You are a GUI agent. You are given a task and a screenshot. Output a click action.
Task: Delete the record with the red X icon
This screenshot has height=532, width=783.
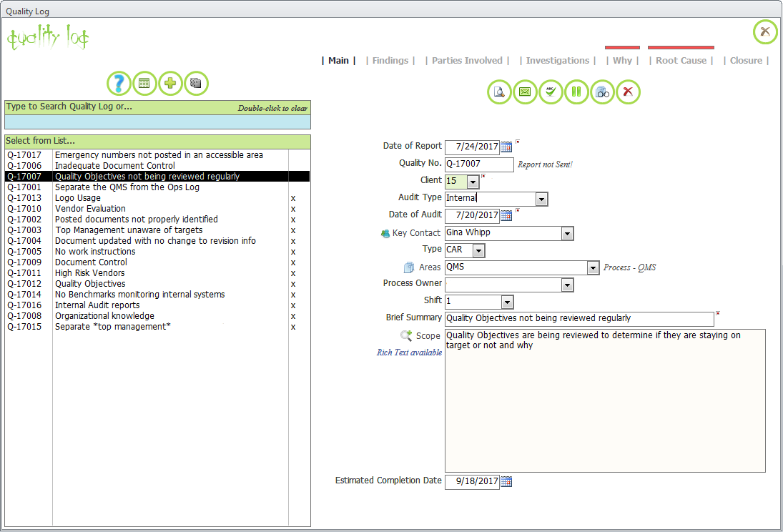629,92
